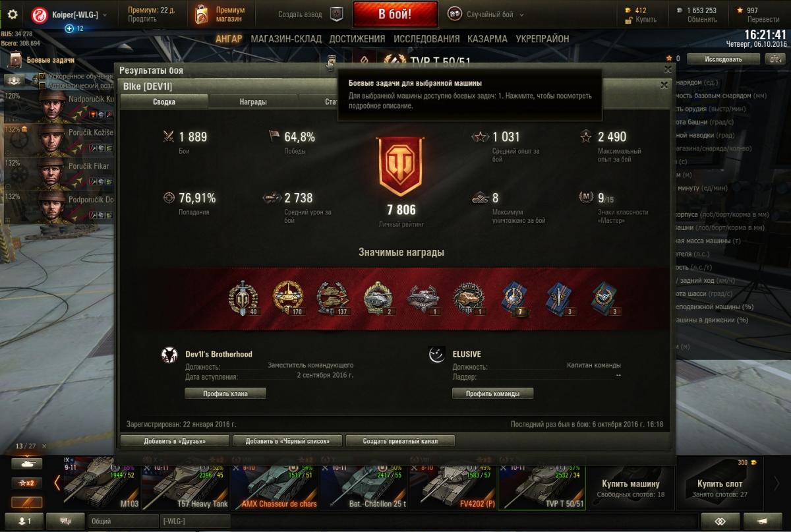This screenshot has width=791, height=532.
Task: Open battle missions briefcase icon
Action: pos(15,61)
